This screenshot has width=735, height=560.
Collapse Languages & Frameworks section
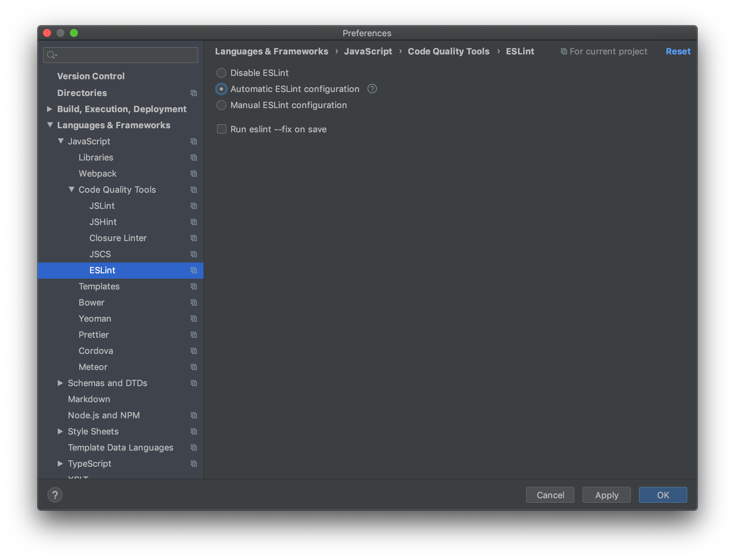tap(50, 125)
